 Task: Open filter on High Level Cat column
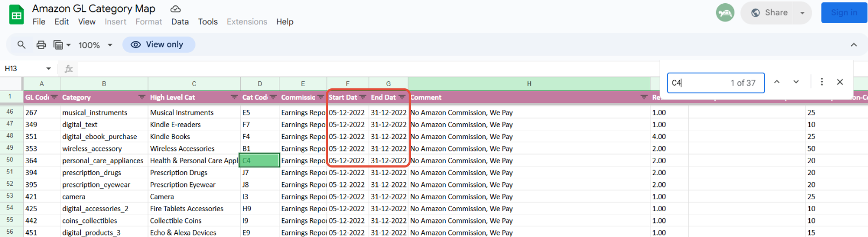234,97
